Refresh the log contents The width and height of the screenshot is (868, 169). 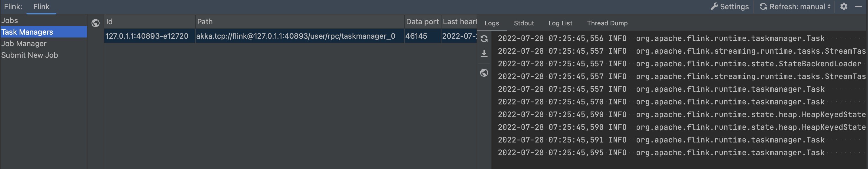coord(484,39)
